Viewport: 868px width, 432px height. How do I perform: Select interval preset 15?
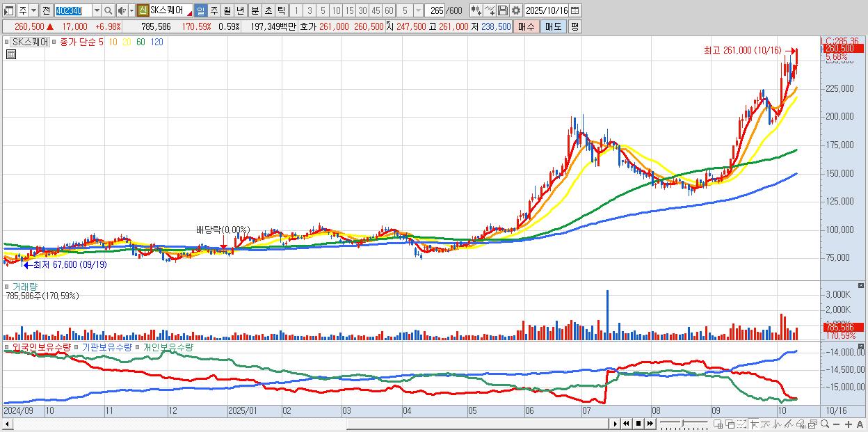tap(349, 10)
